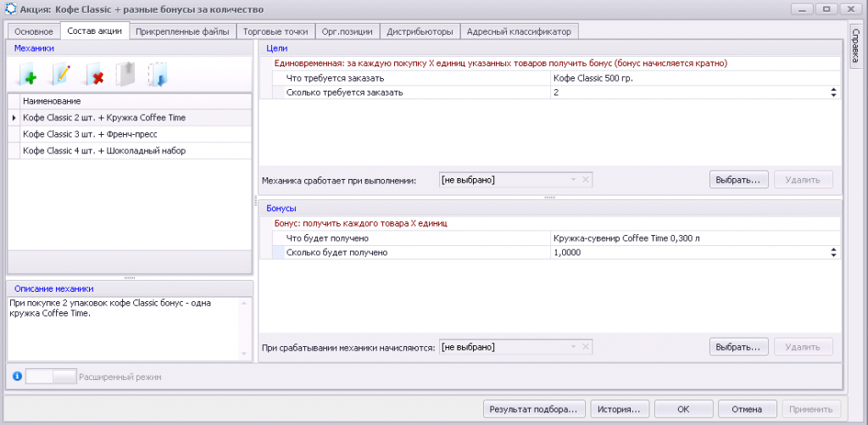The image size is (868, 425).
Task: Click the Применить button
Action: [811, 410]
